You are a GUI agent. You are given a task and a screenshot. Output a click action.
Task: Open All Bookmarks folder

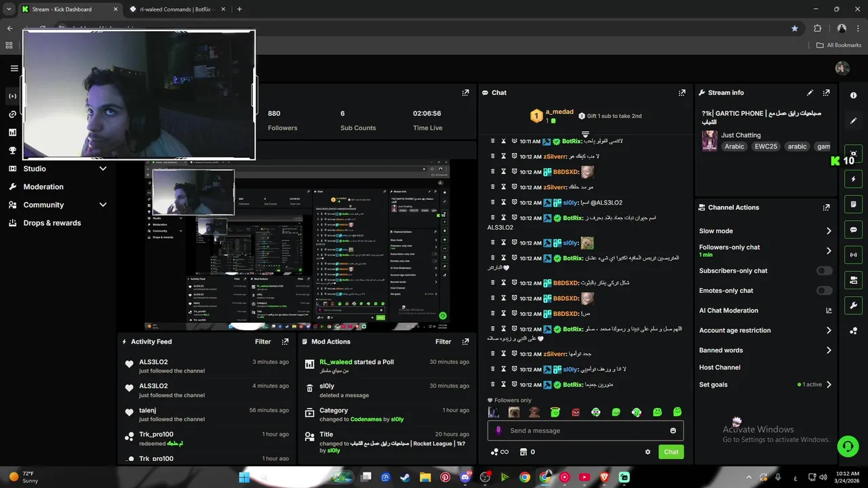coord(839,45)
